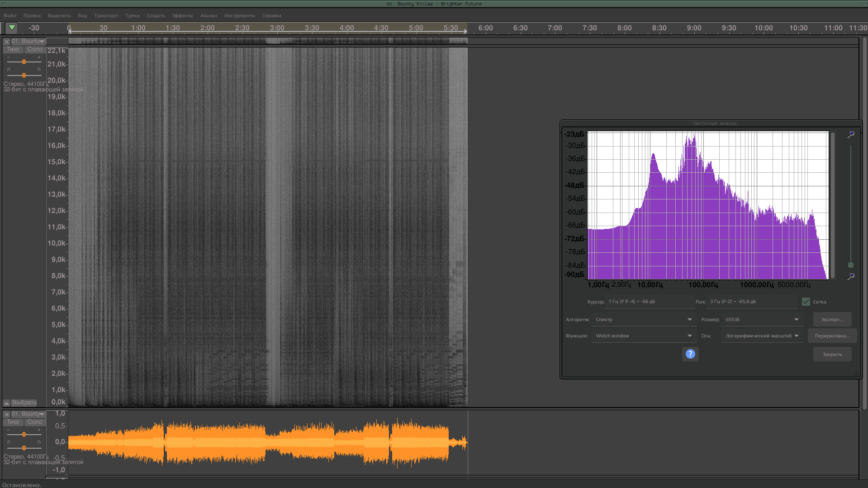Viewport: 868px width, 488px height.
Task: Click the 6:00 mark on the timeline ruler
Action: (485, 28)
